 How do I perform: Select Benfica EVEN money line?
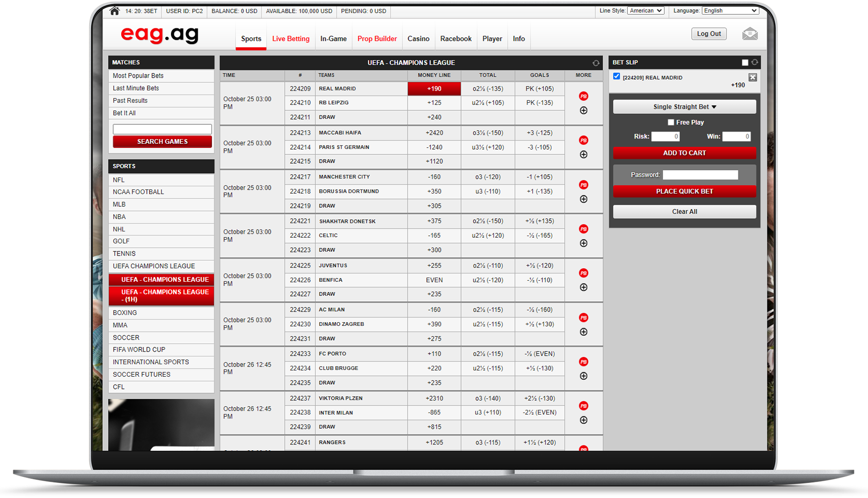coord(434,280)
